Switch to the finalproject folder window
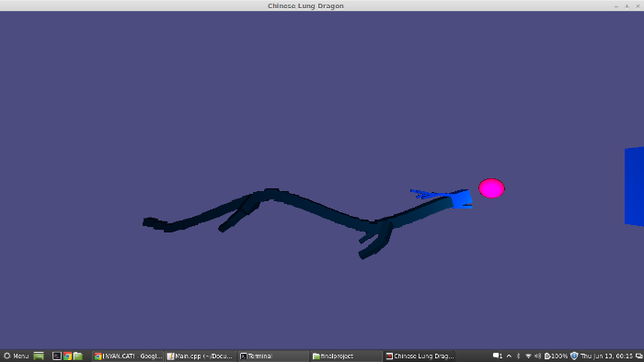The width and height of the screenshot is (644, 362). (346, 356)
